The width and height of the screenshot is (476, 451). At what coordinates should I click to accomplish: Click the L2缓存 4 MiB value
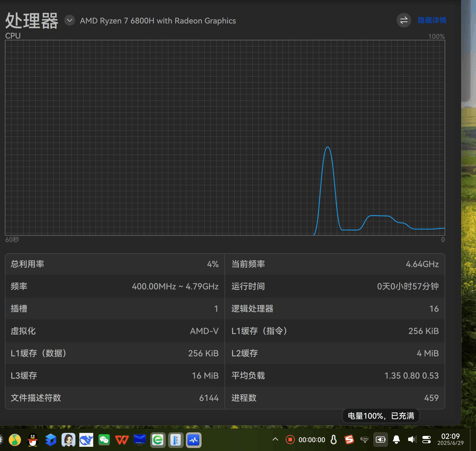pyautogui.click(x=428, y=353)
